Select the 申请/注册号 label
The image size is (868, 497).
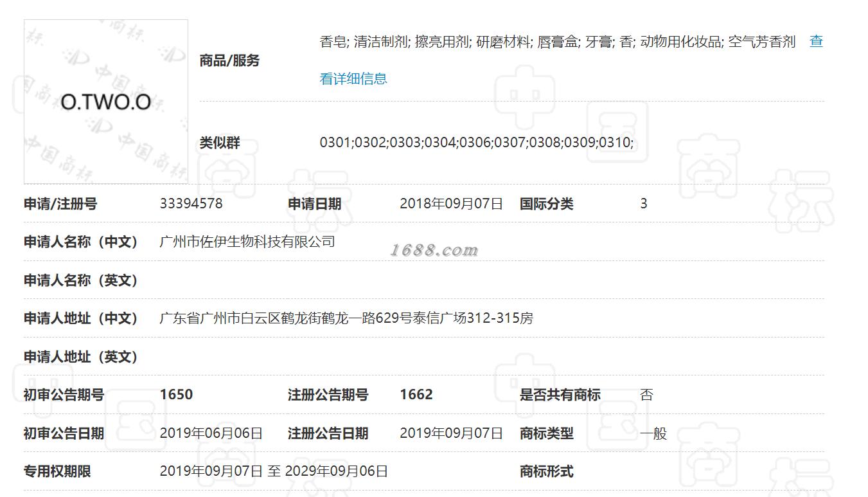(x=60, y=204)
